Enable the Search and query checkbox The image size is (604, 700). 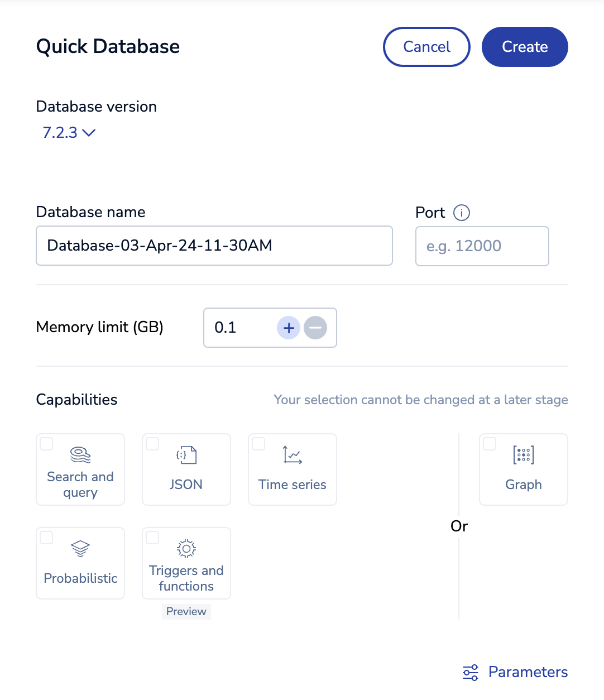[x=47, y=444]
